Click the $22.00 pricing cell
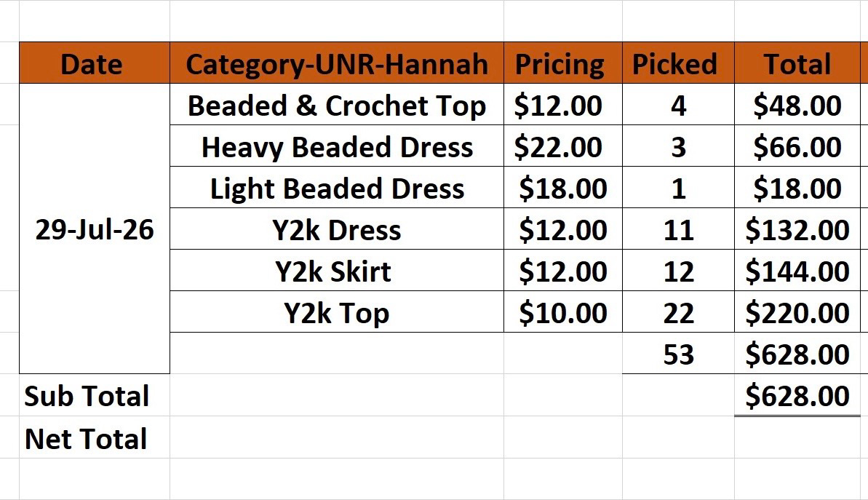The width and height of the screenshot is (868, 500). click(x=563, y=146)
